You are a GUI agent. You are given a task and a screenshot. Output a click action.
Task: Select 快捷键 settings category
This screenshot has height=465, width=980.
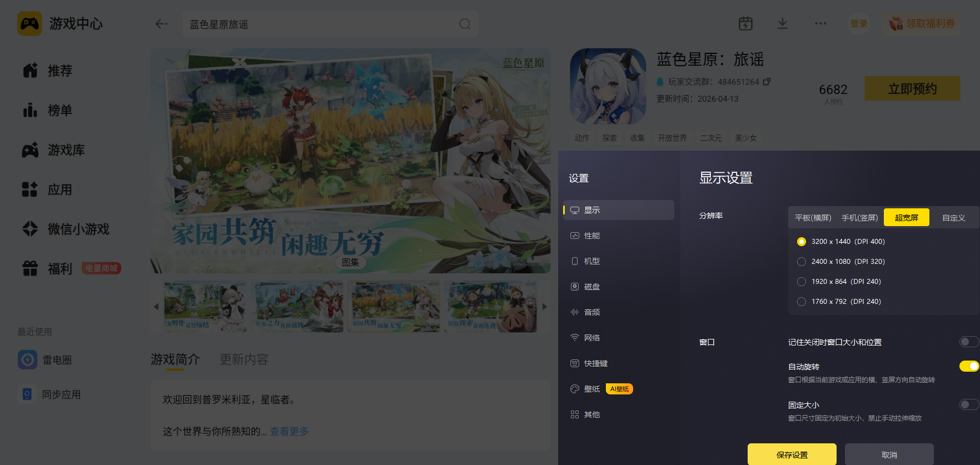coord(618,363)
